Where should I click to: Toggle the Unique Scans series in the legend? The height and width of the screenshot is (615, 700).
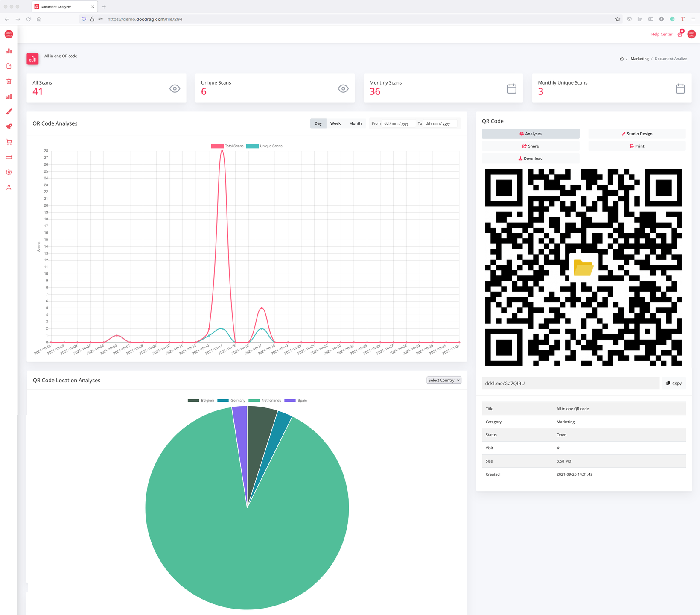[264, 146]
